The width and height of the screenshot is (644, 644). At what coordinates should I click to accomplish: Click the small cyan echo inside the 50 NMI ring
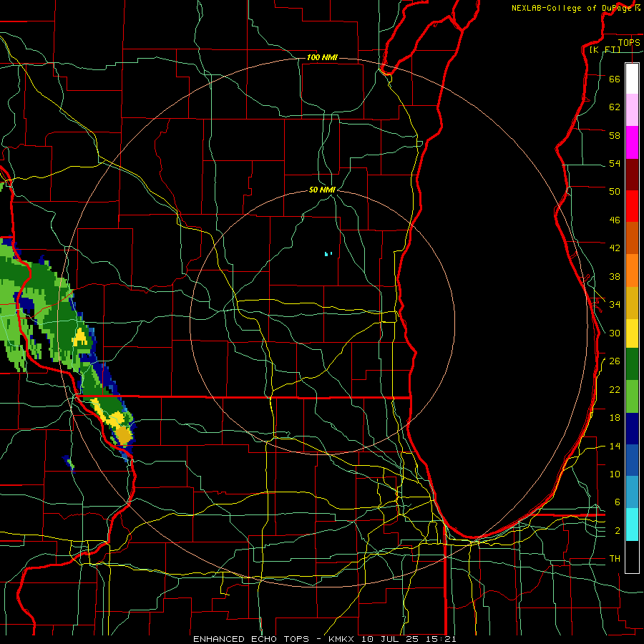point(328,254)
